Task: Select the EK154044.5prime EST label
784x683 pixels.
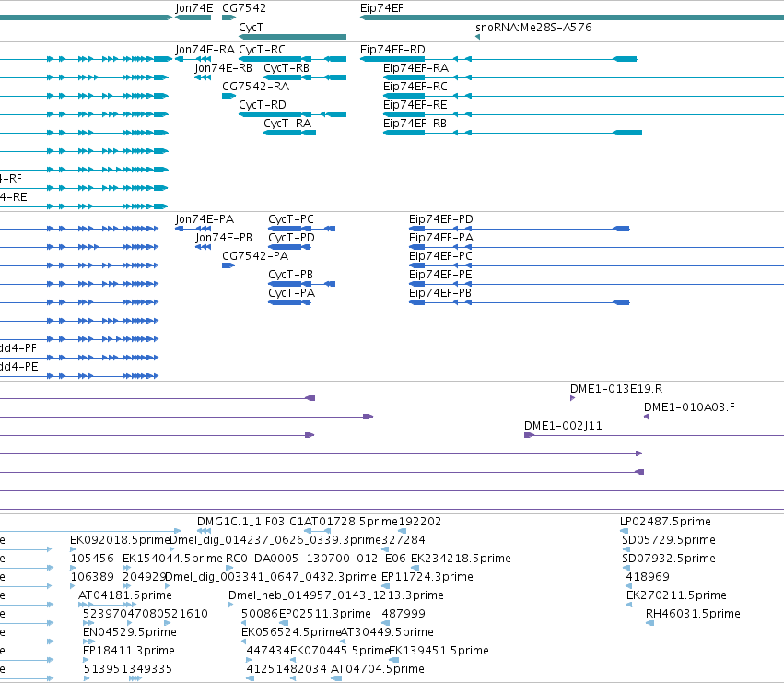Action: point(172,559)
